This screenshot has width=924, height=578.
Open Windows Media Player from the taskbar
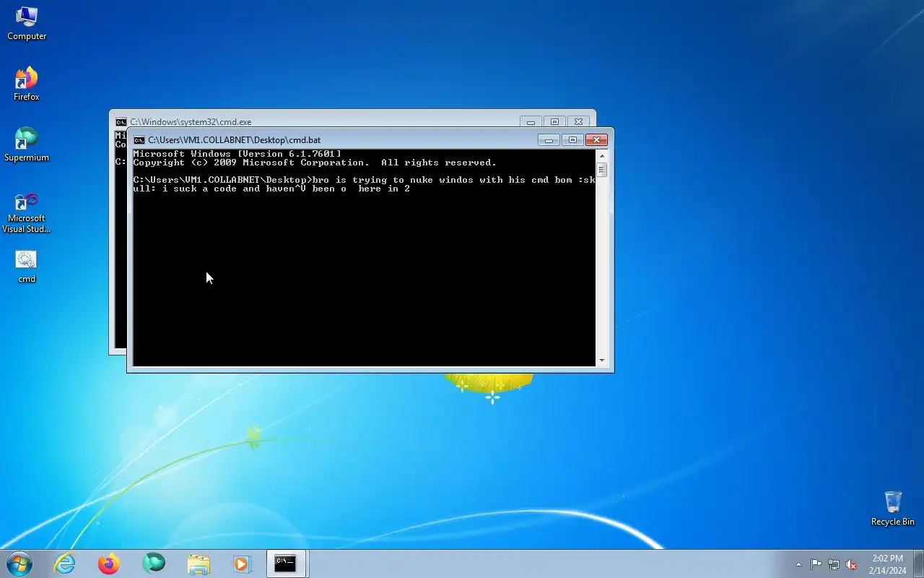tap(241, 564)
